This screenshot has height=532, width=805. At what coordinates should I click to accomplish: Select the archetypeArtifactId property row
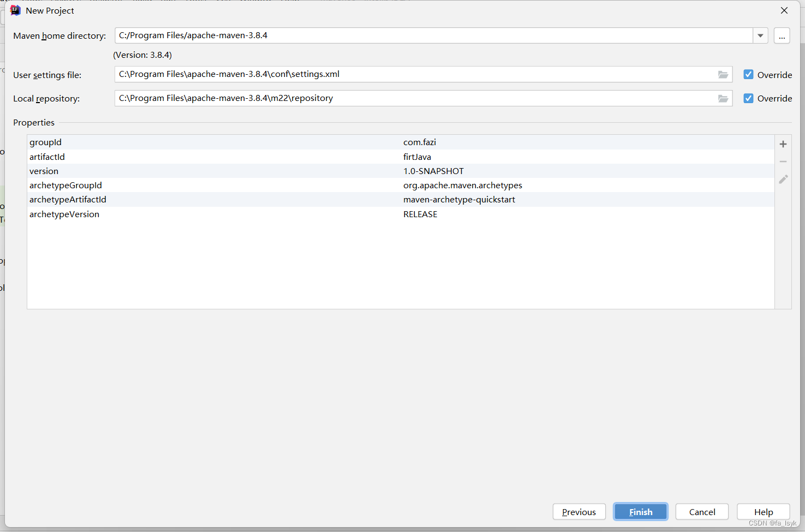click(x=218, y=199)
